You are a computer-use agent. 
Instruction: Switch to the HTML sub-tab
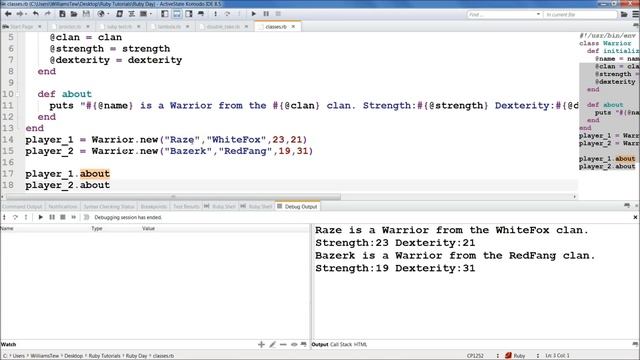[x=360, y=344]
